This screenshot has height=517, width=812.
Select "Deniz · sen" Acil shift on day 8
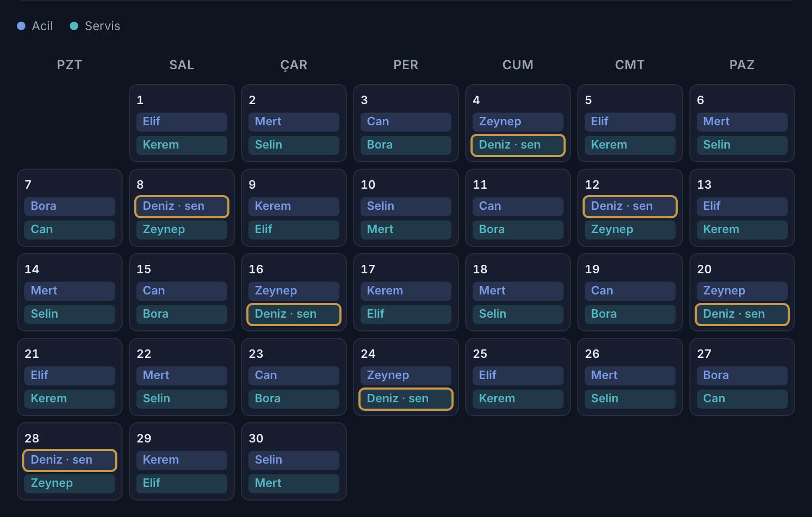182,206
